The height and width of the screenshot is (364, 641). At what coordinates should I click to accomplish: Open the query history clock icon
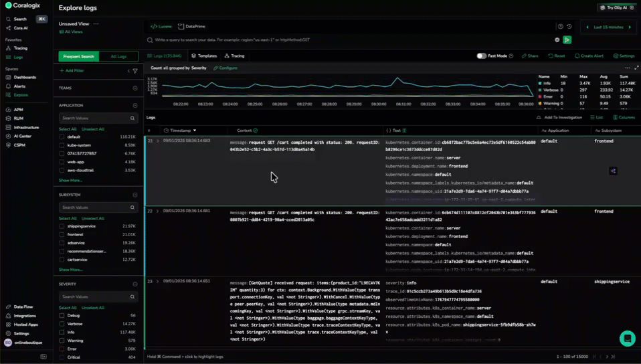569,27
